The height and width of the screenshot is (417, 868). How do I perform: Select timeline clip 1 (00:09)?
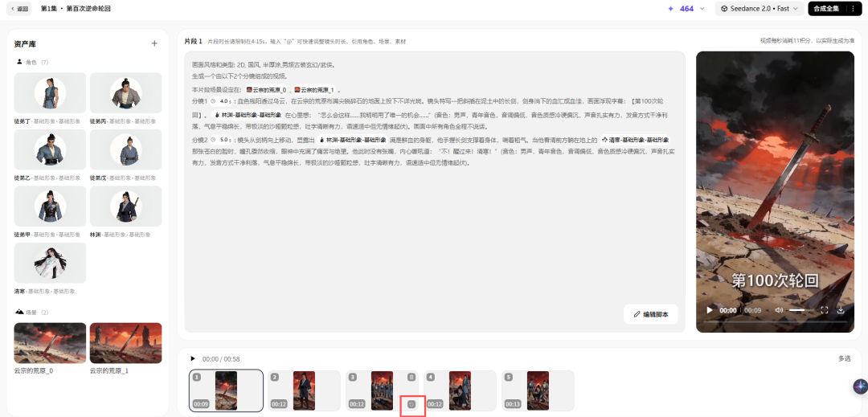point(226,390)
